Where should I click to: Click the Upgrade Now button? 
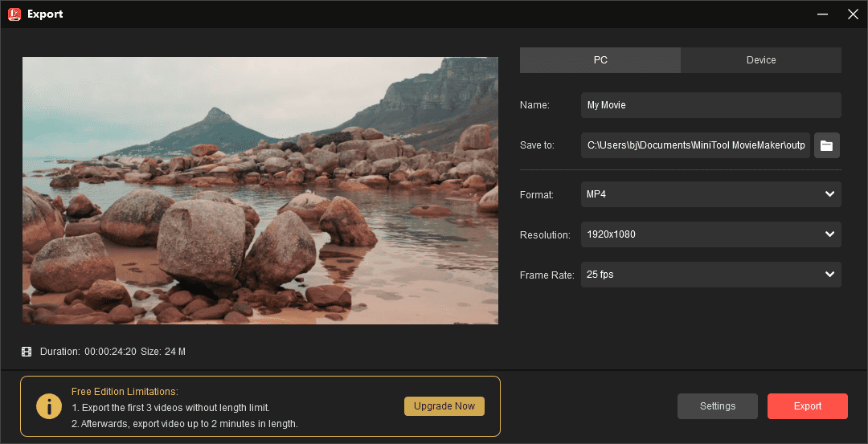[x=444, y=405]
